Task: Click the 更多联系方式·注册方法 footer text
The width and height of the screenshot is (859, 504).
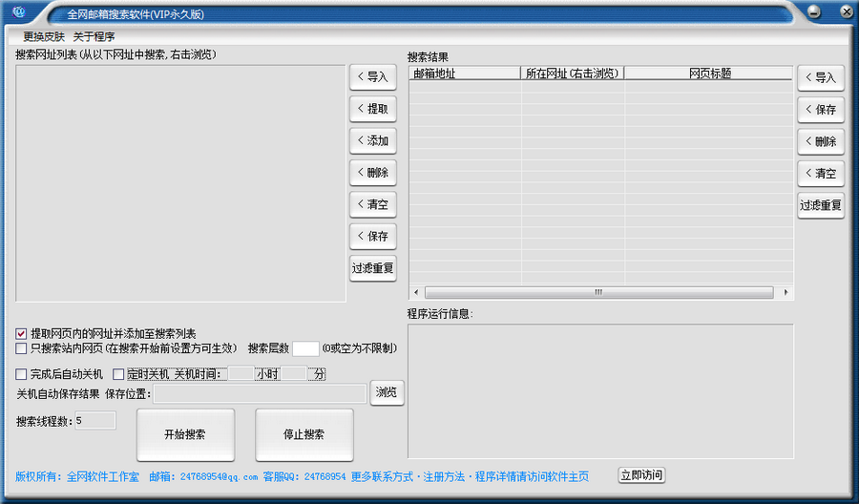Action: pyautogui.click(x=409, y=477)
